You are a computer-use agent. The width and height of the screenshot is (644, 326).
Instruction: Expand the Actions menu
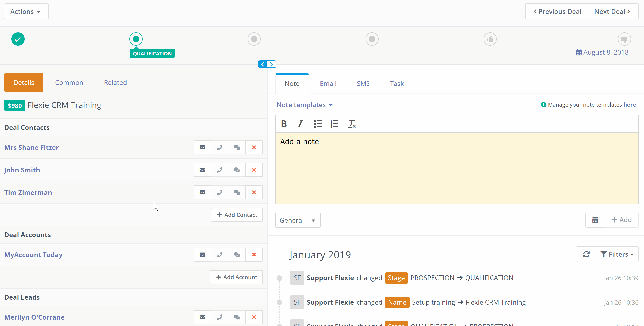(x=27, y=12)
